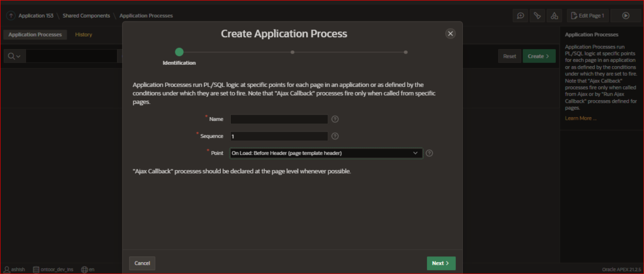
Task: Open the Point dropdown list
Action: coord(326,153)
